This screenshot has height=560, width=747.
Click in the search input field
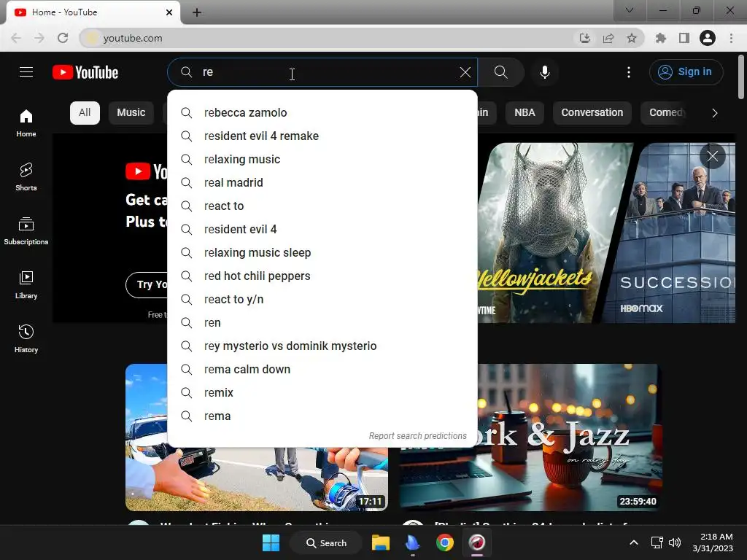click(324, 72)
